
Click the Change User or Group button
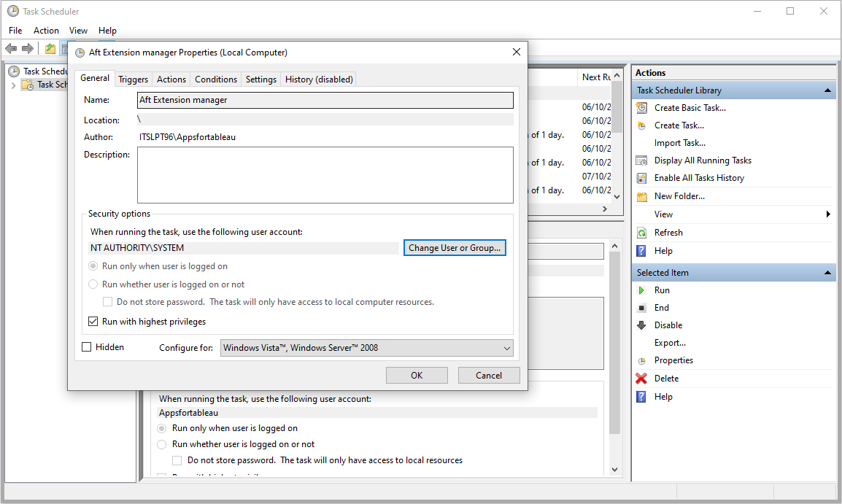(455, 248)
